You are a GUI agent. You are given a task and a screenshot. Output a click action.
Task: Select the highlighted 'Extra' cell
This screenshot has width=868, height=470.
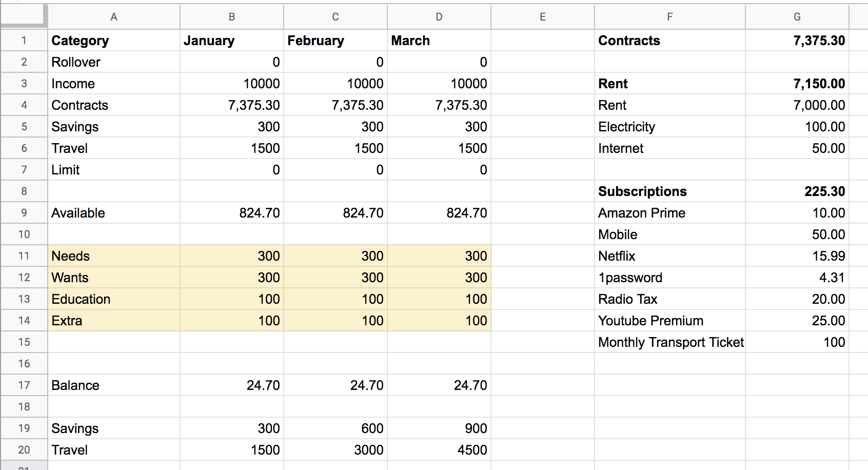click(x=114, y=321)
